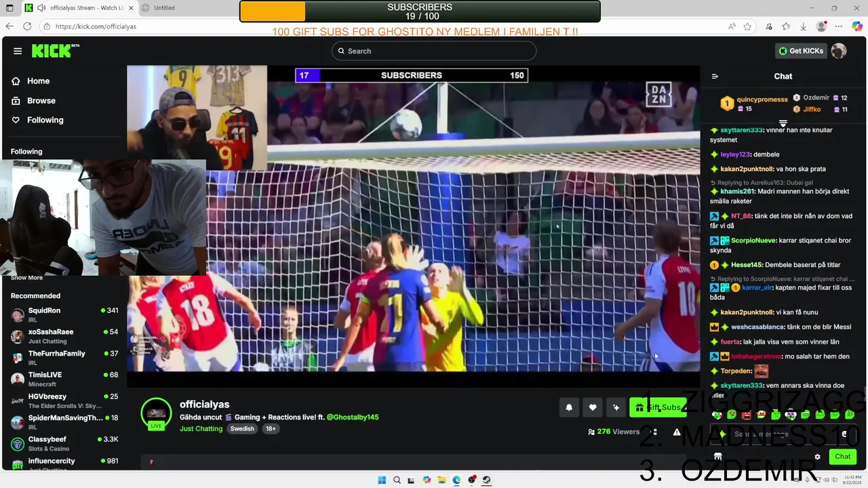Open the Just Chatting category link
The height and width of the screenshot is (488, 868).
pos(201,428)
